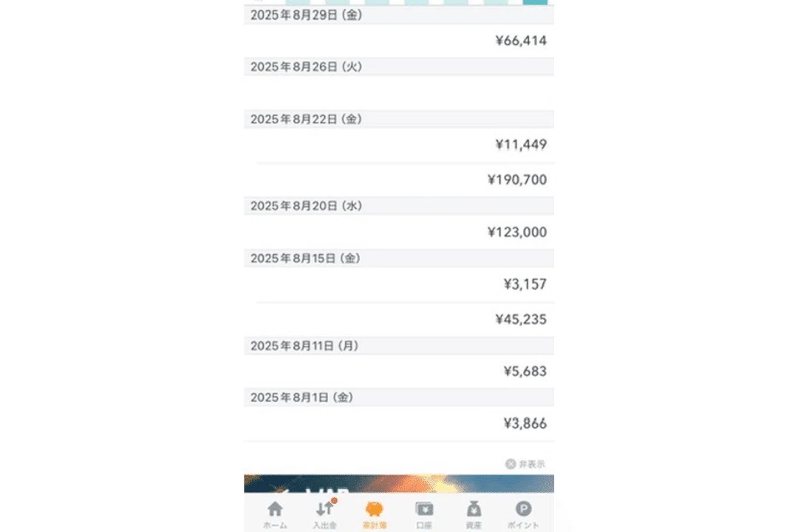Select the highlighted dark teal chart bar
Image resolution: width=798 pixels, height=532 pixels.
point(535,2)
